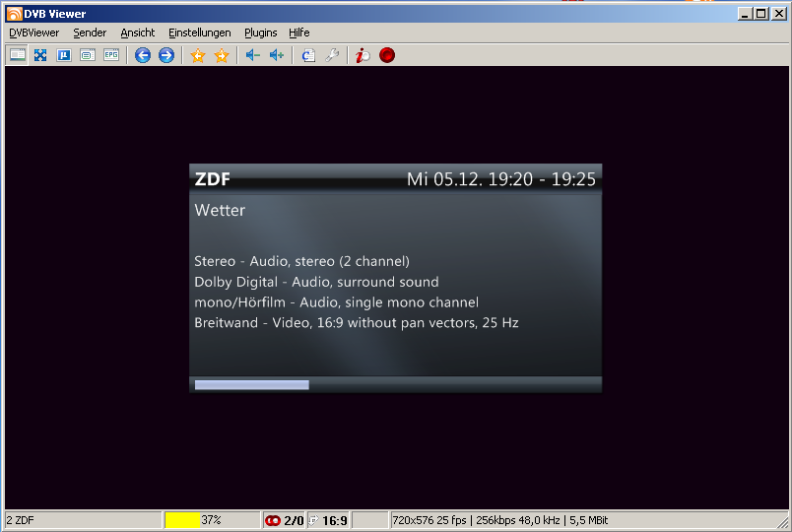Image resolution: width=792 pixels, height=532 pixels.
Task: Open the Plugins menu
Action: (261, 33)
